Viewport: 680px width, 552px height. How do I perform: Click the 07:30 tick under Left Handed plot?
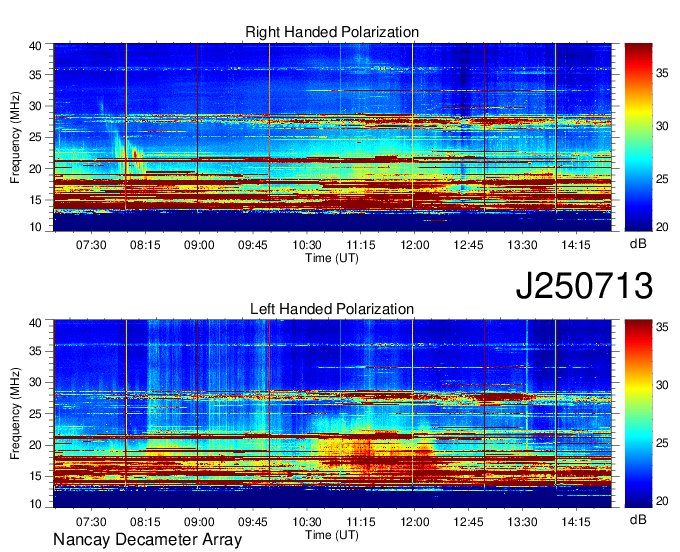(91, 522)
